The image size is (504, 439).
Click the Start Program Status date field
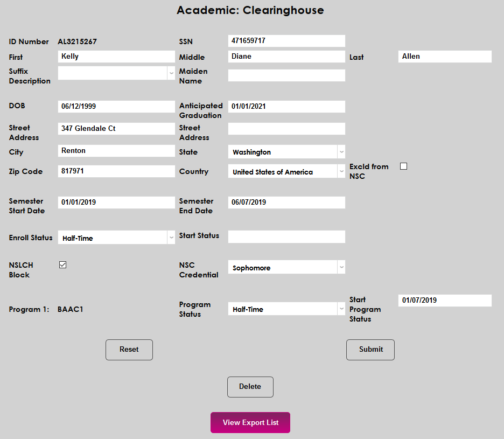444,300
